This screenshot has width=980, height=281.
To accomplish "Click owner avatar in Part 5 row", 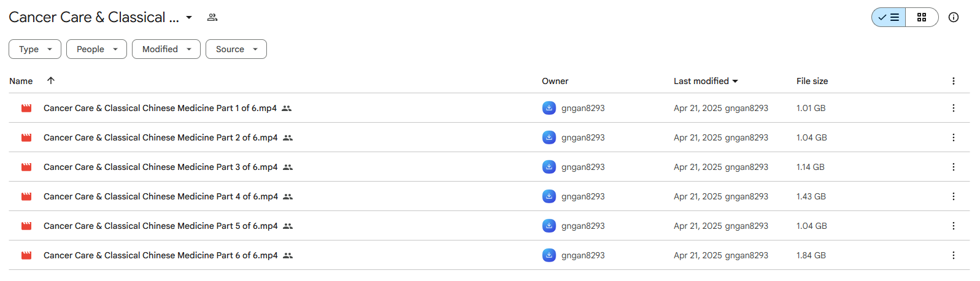I will tap(549, 226).
